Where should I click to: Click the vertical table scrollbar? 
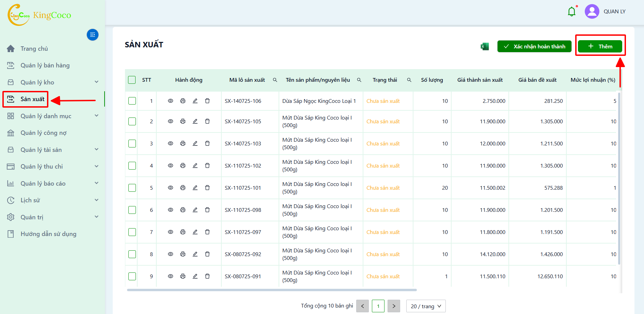[x=619, y=178]
